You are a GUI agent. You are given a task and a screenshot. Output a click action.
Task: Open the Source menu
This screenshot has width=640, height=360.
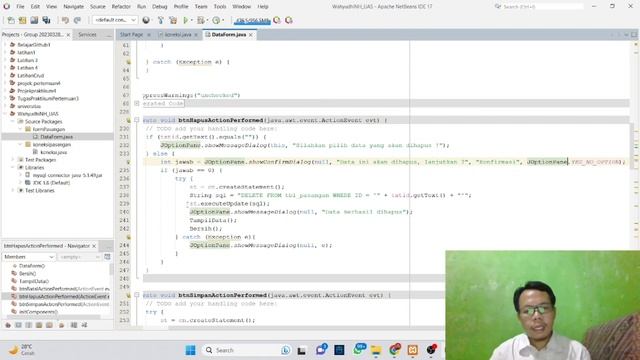(98, 7)
